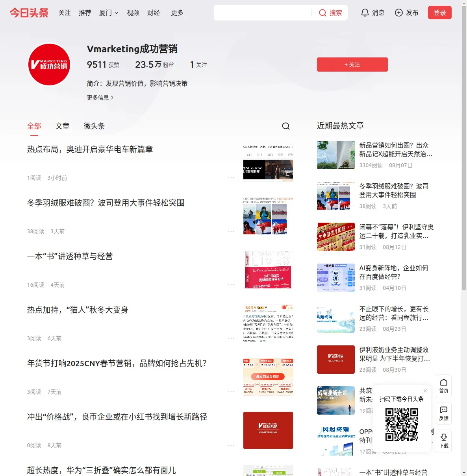Open the 财经 navigation item
Image resolution: width=467 pixels, height=476 pixels.
(154, 13)
